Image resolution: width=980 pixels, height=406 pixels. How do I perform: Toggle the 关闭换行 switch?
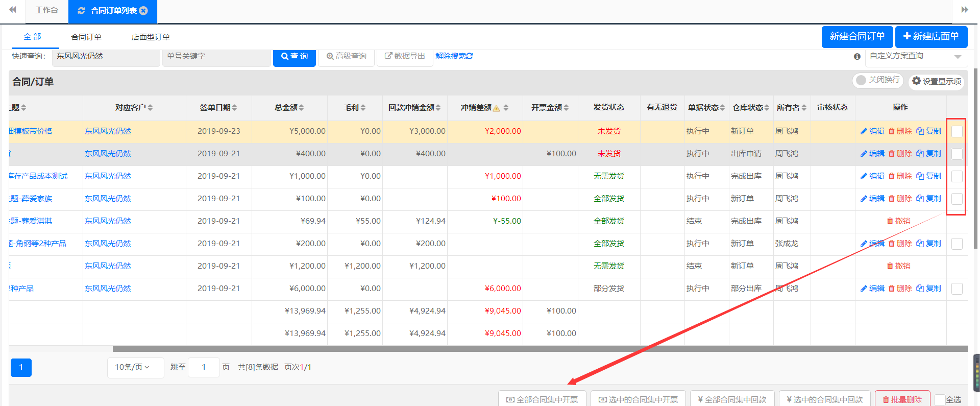[878, 80]
